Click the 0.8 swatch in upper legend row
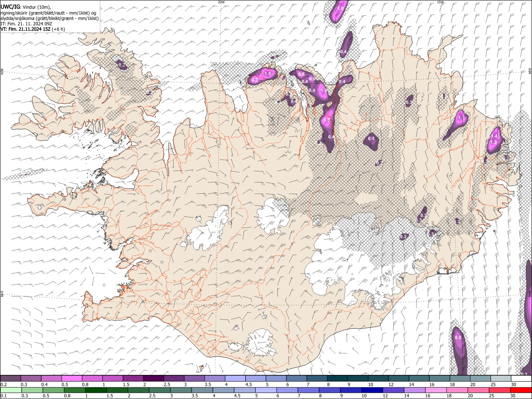Screen dimensions: 532x399 pyautogui.click(x=92, y=378)
